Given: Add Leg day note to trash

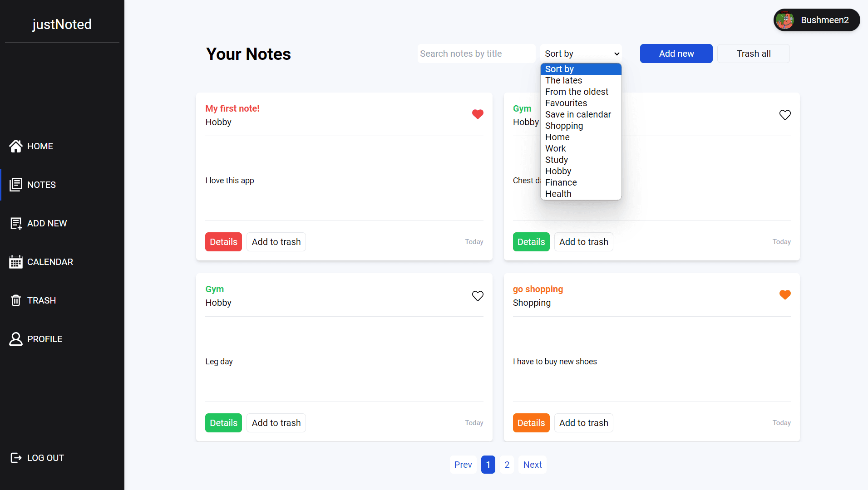Looking at the screenshot, I should click(276, 423).
